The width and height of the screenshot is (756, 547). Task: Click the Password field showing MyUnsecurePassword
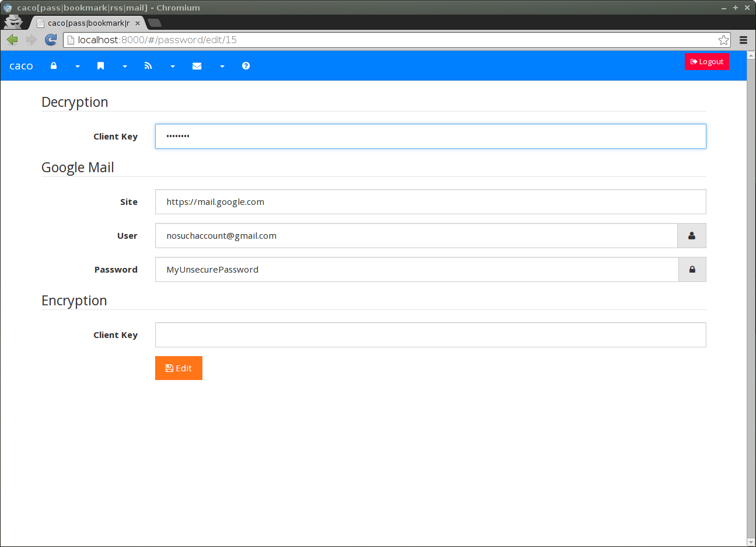(417, 269)
